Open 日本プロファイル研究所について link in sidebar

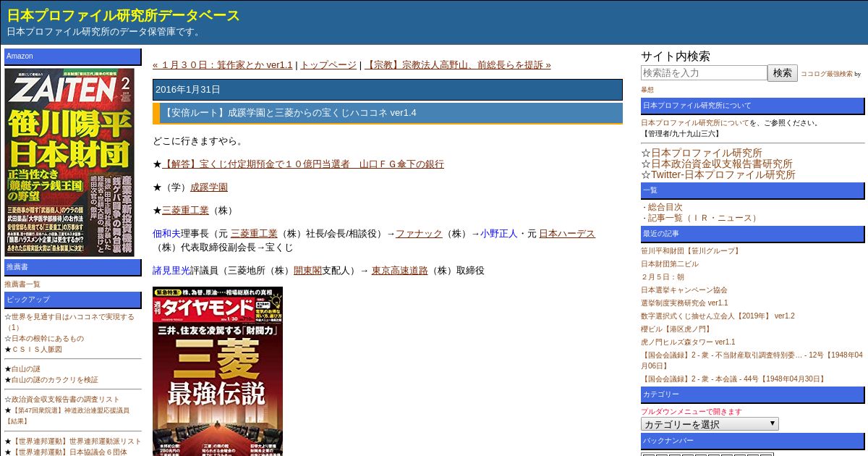coord(695,123)
